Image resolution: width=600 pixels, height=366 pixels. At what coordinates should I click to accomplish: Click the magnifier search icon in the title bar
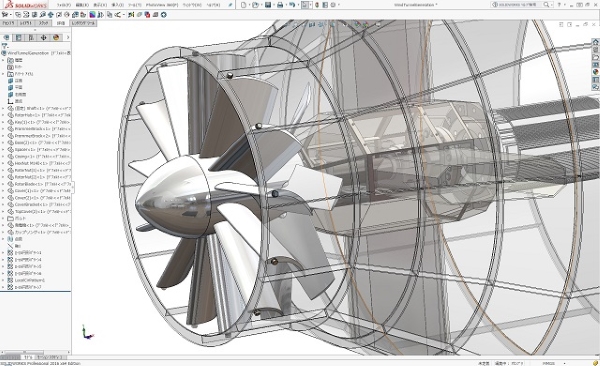click(x=546, y=5)
